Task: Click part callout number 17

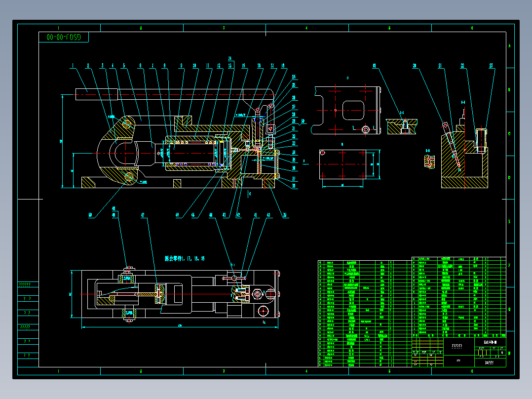Action: (272, 66)
